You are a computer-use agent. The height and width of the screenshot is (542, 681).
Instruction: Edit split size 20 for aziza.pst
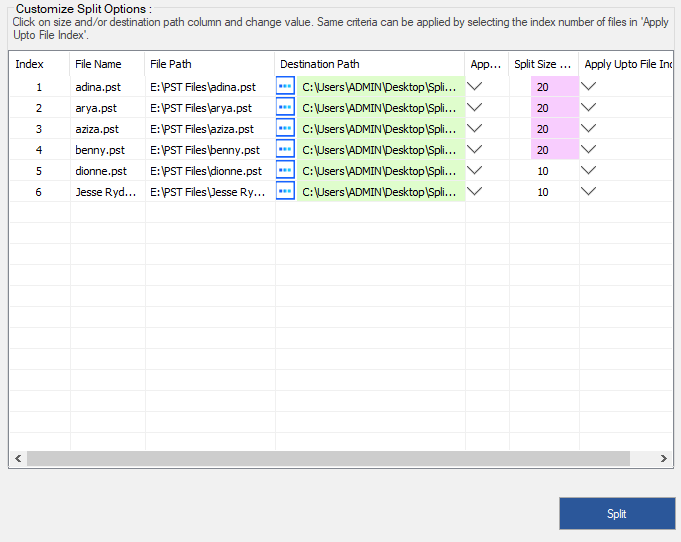point(555,129)
